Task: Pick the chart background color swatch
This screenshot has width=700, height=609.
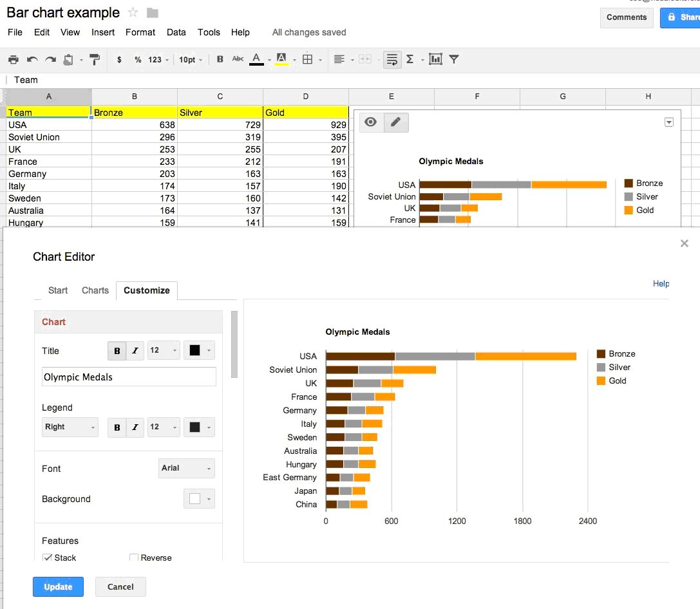Action: pyautogui.click(x=200, y=499)
